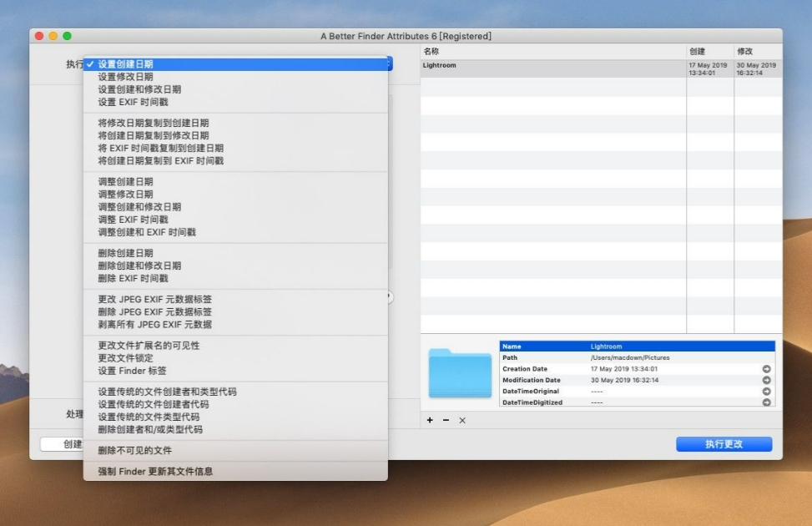812x526 pixels.
Task: Pick 删除 JPEG EXIF 元数据标签
Action: click(235, 312)
